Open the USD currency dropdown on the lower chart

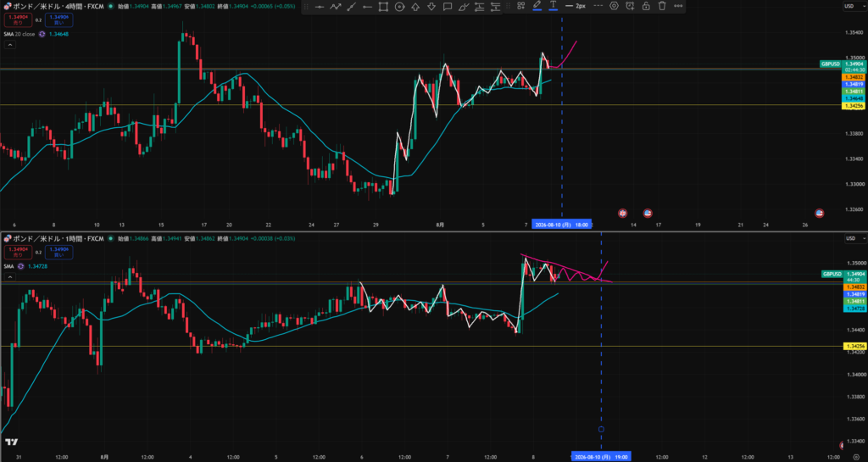(x=856, y=238)
